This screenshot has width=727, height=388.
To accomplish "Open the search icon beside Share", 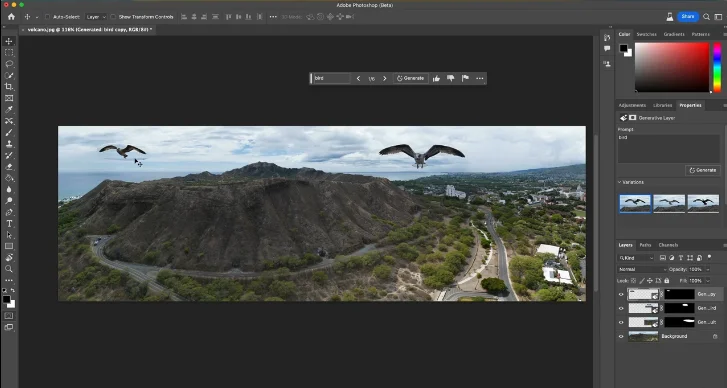I will tap(706, 17).
